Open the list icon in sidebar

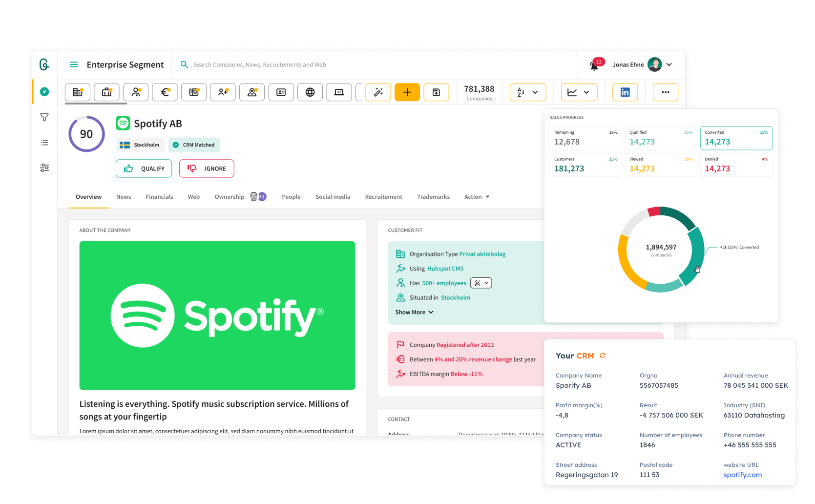point(44,143)
